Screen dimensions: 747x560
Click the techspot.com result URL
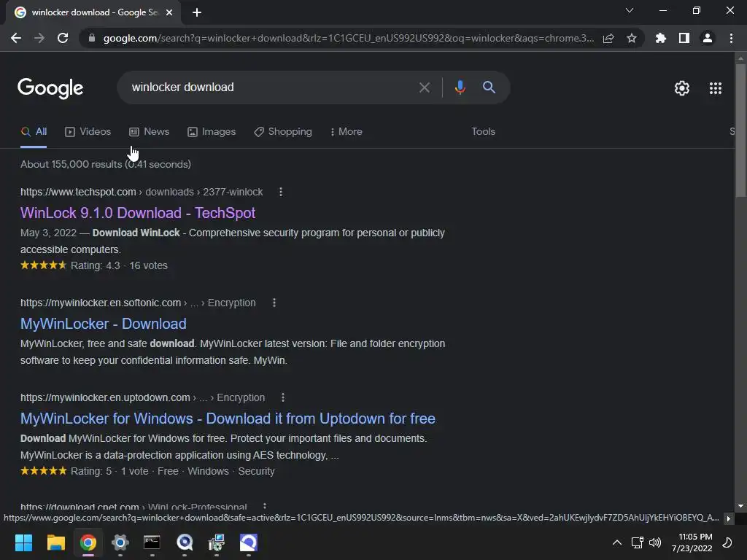click(x=142, y=192)
